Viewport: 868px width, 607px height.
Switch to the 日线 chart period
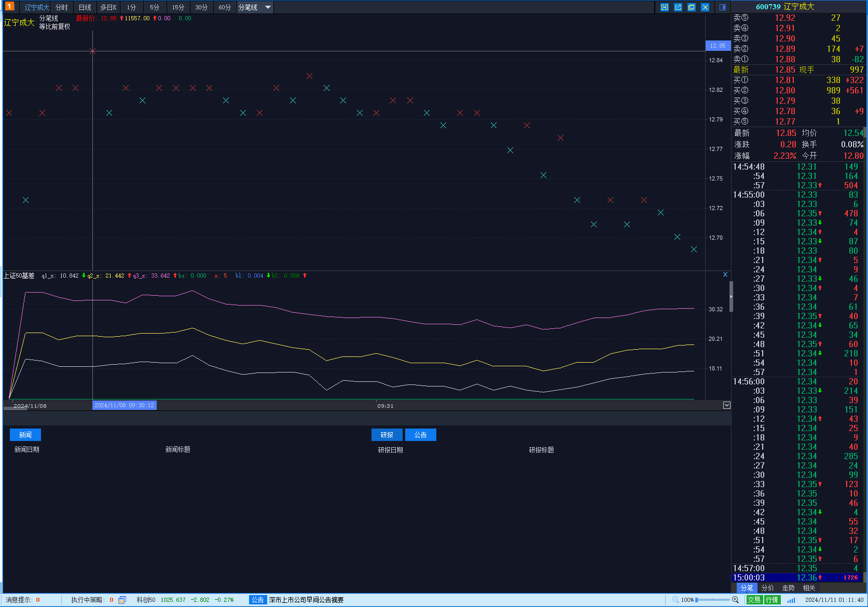[x=85, y=7]
